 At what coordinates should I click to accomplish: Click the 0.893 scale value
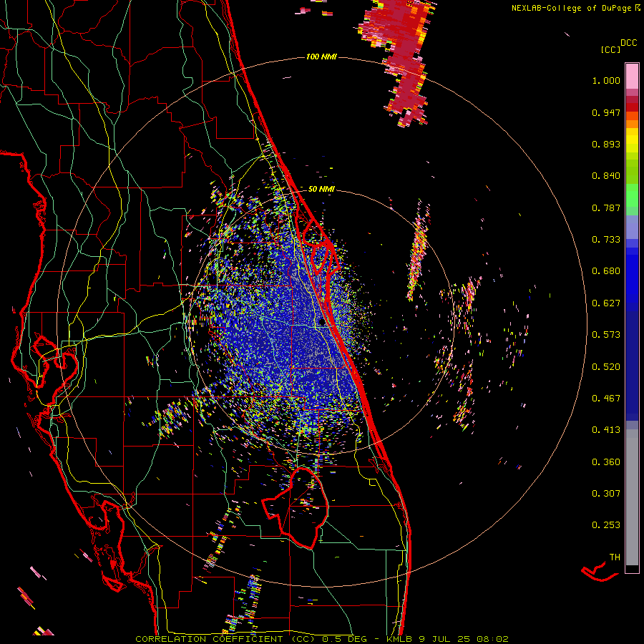pos(606,144)
